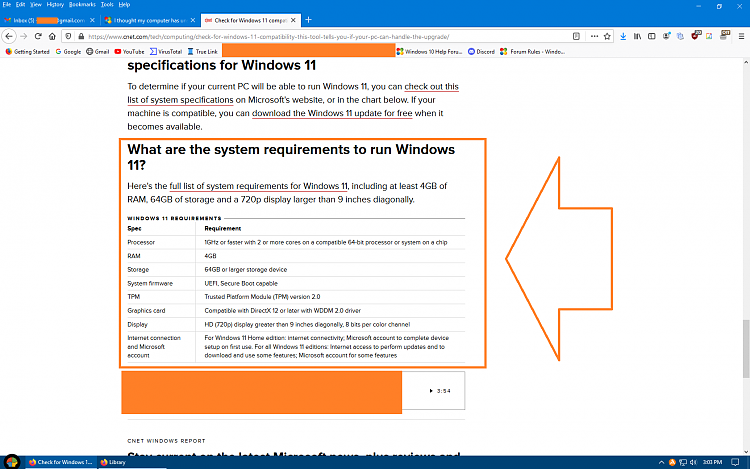750x469 pixels.
Task: Click '64GB or larger storage device' cell
Action: [x=246, y=270]
